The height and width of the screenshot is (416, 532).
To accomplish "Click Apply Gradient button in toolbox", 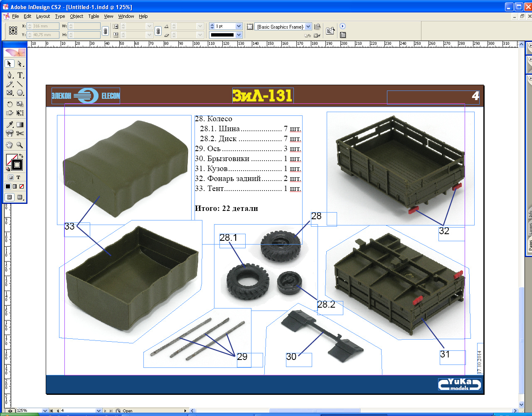I will coord(15,186).
